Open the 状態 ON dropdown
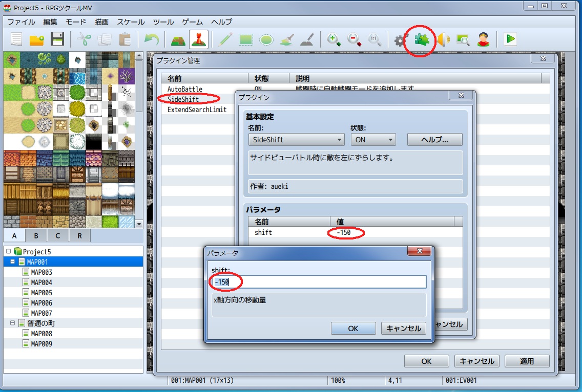This screenshot has width=582, height=392. [373, 139]
